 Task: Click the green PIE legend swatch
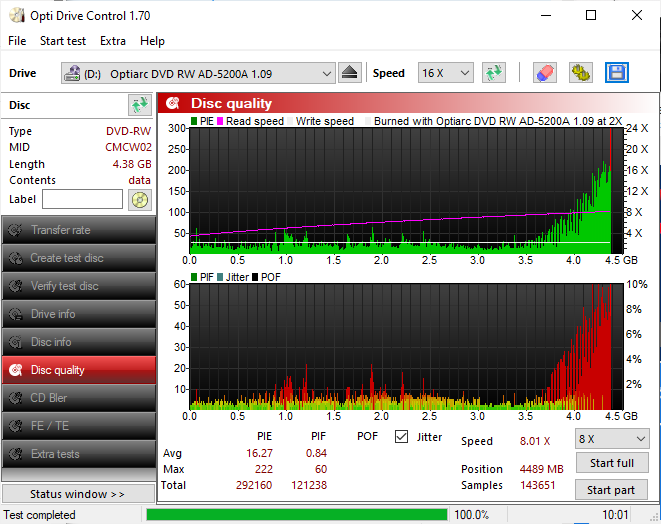194,121
